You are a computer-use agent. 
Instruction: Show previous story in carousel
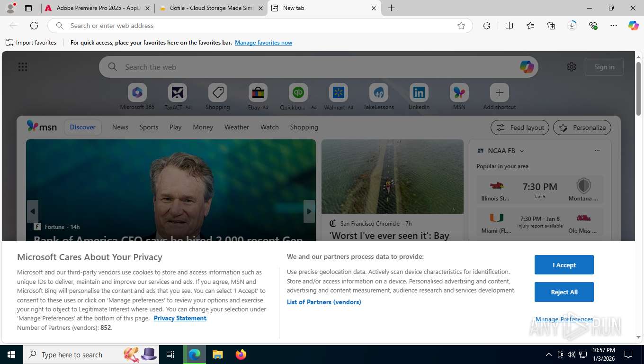pos(32,211)
